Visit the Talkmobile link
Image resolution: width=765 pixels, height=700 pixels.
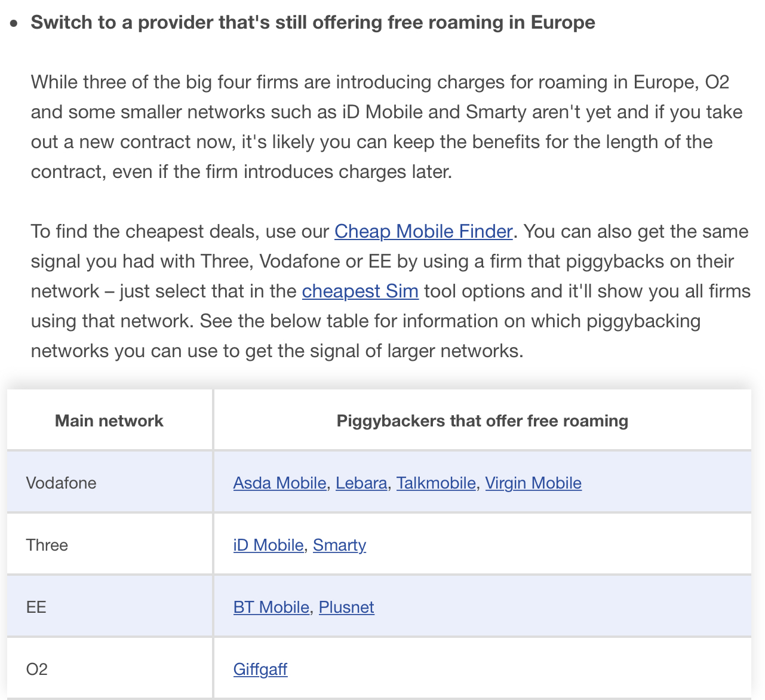pos(436,483)
